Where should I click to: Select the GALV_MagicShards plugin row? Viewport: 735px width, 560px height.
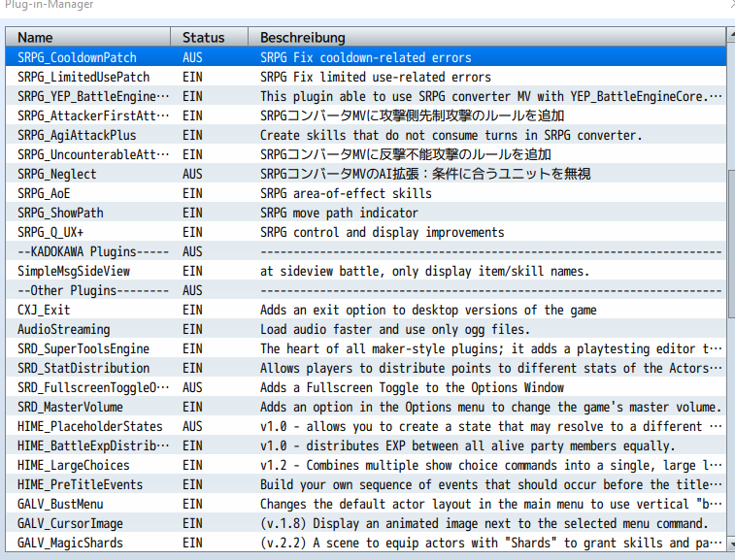coord(366,544)
